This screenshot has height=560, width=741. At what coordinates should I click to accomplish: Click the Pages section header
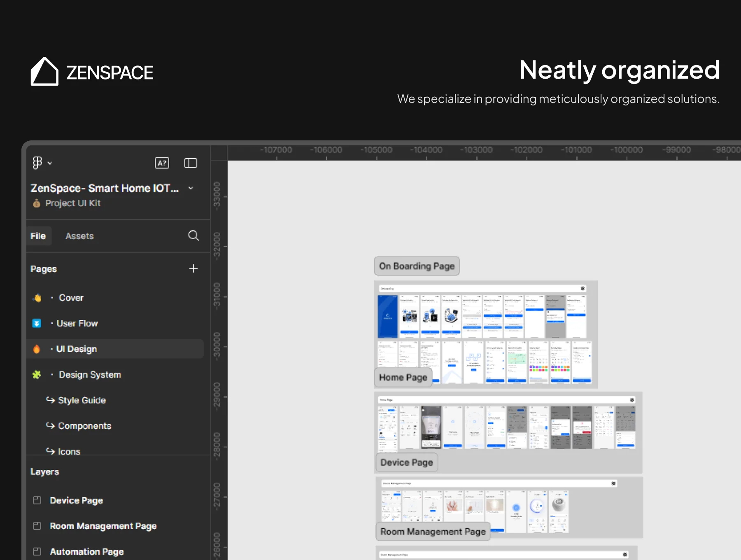44,269
